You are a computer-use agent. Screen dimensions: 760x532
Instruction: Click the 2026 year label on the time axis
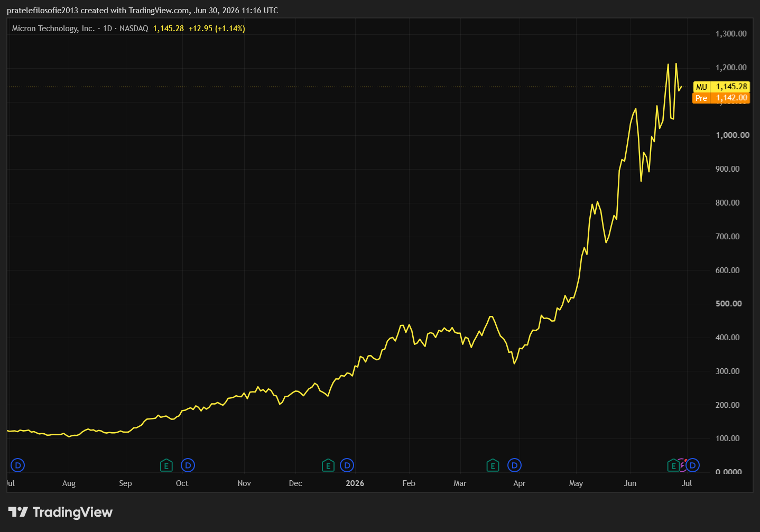[355, 483]
